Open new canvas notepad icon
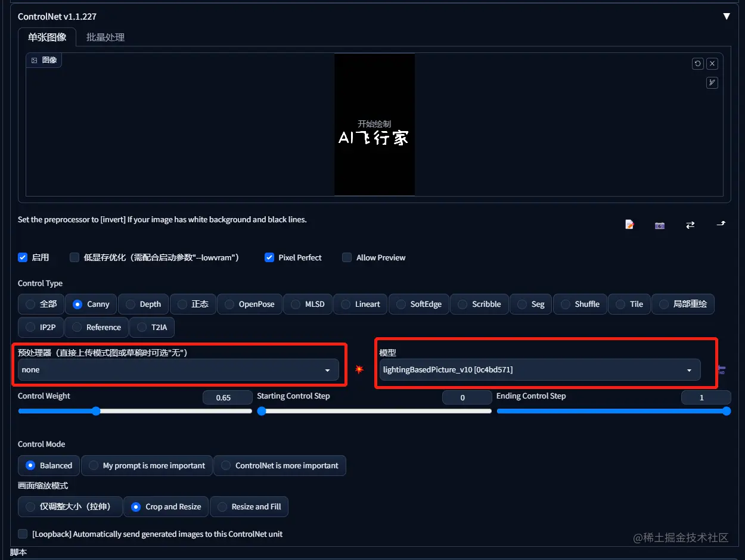 tap(629, 225)
